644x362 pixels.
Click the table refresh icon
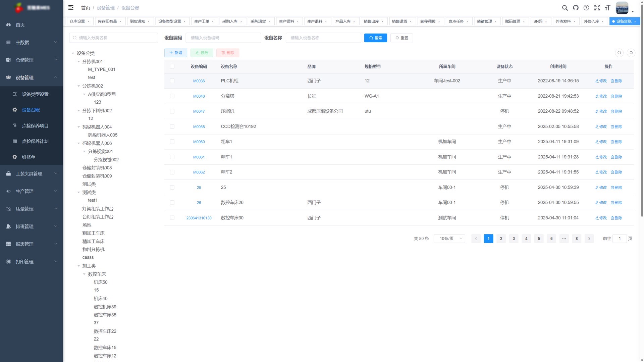[x=631, y=53]
